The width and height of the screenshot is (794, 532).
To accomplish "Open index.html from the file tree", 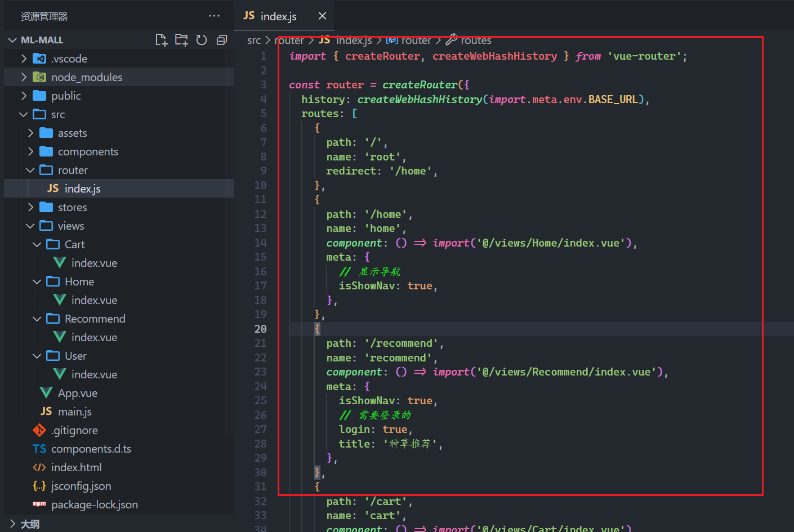I will coord(77,467).
